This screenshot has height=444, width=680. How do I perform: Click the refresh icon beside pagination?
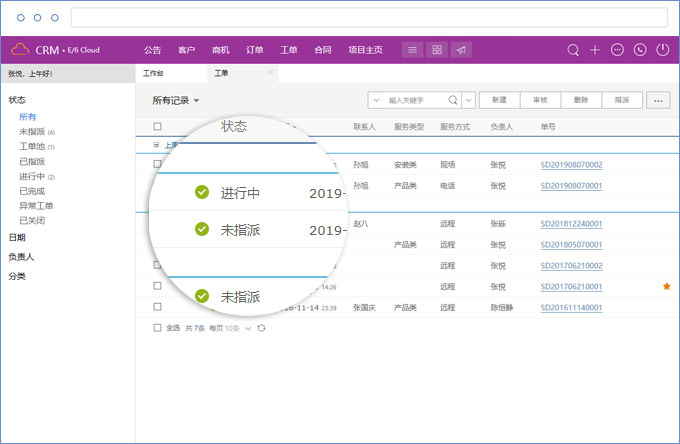(262, 327)
